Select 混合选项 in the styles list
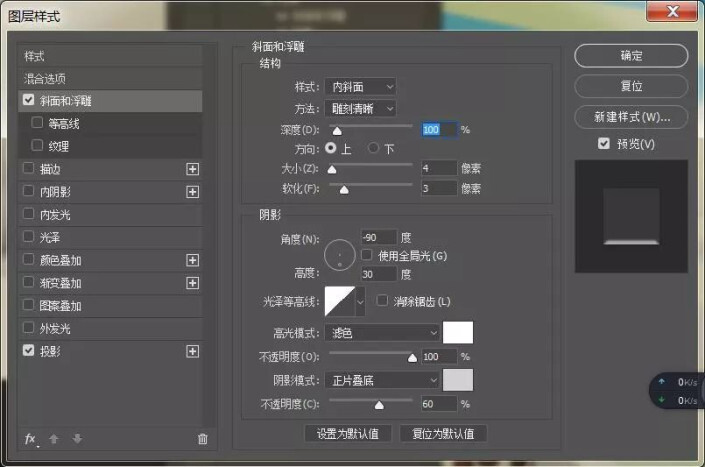 click(46, 78)
